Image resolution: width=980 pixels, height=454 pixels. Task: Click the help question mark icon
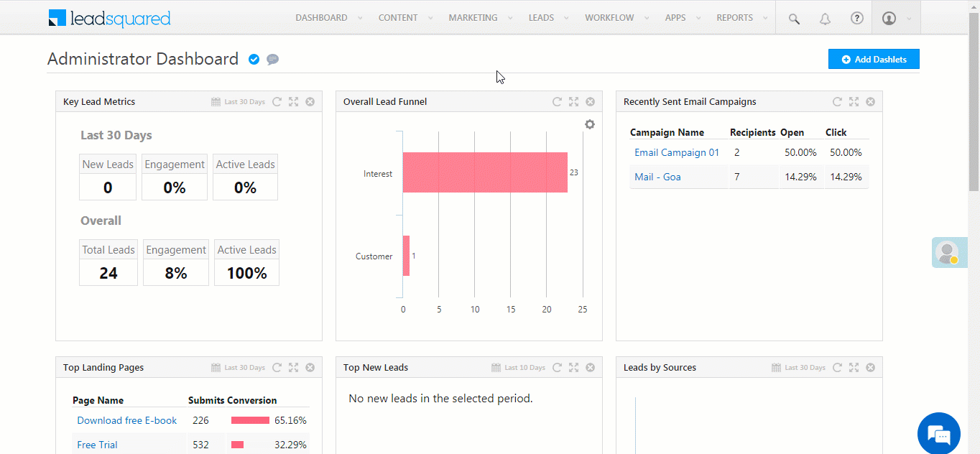[x=856, y=19]
